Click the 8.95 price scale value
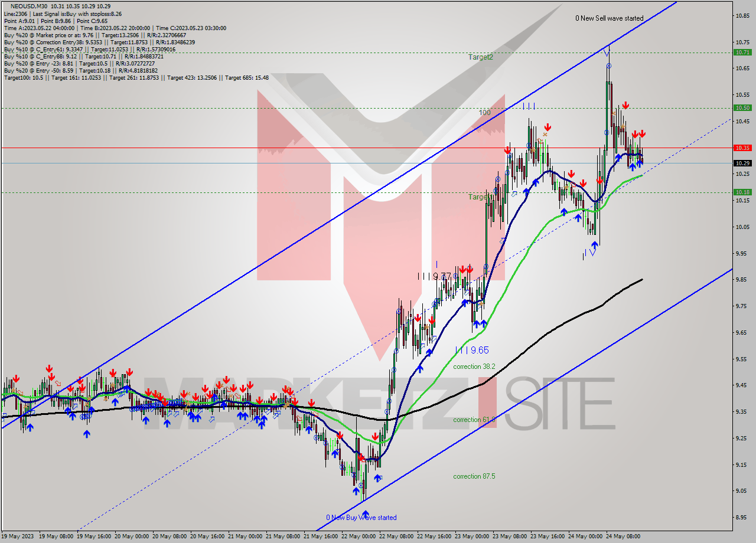 point(743,518)
